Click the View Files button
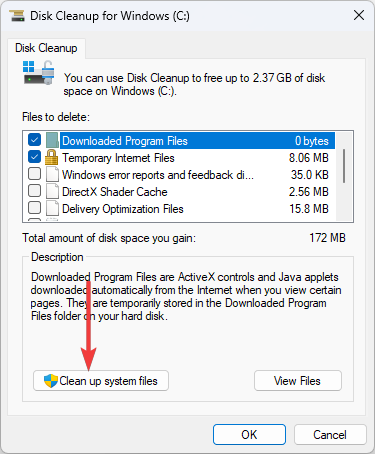Image resolution: width=375 pixels, height=454 pixels. (x=298, y=381)
